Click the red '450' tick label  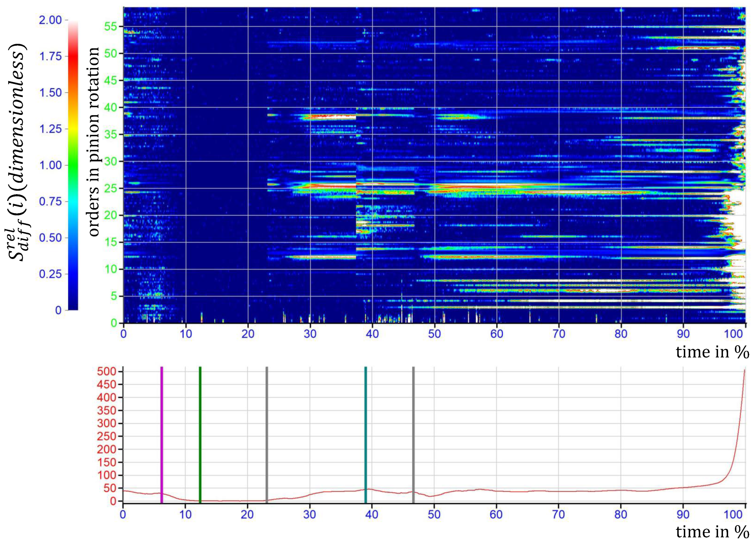(x=107, y=385)
